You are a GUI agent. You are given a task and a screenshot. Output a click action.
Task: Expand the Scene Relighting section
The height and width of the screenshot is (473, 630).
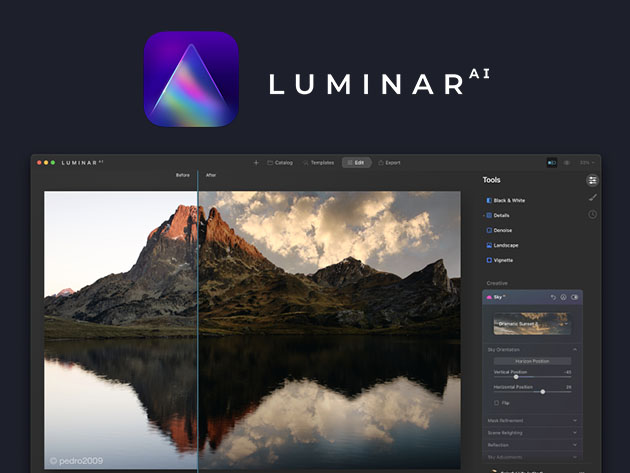[531, 432]
